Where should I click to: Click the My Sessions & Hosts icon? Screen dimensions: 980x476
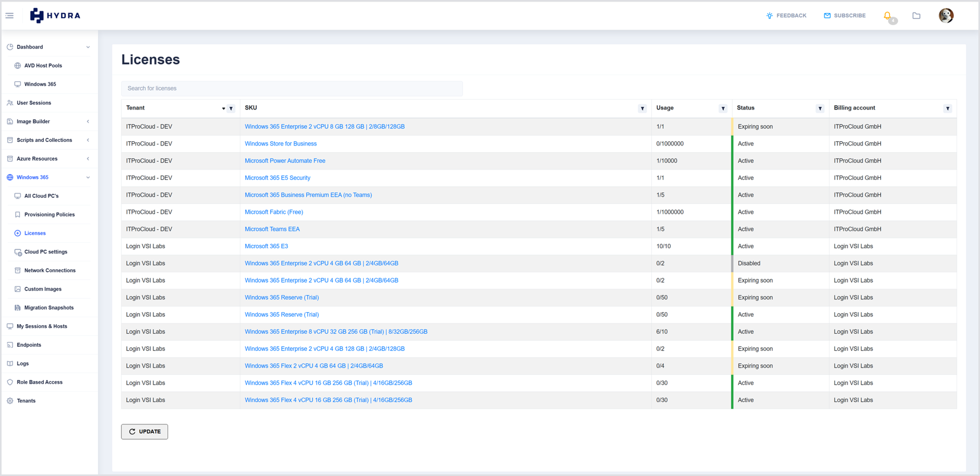(10, 326)
